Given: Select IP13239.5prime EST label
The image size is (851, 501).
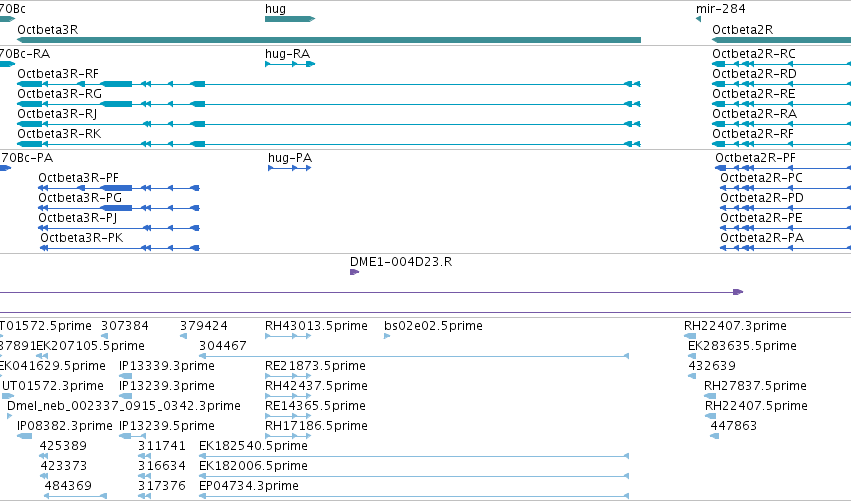Looking at the screenshot, I should 167,426.
